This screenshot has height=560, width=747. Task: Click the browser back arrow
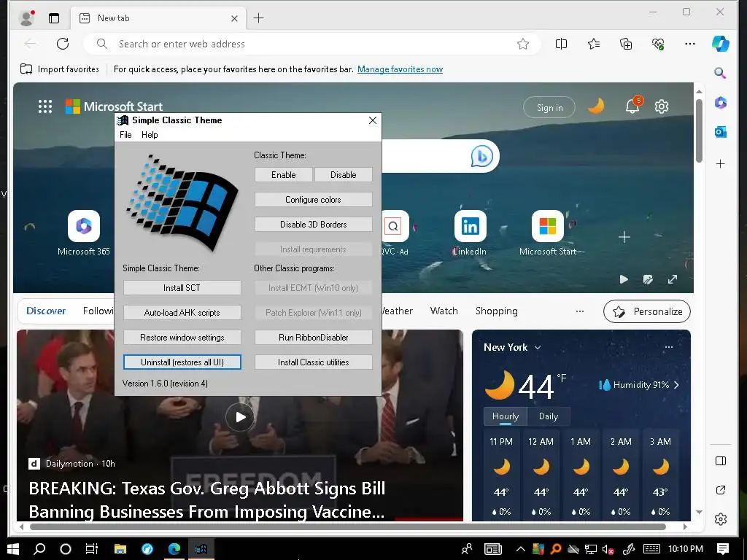click(31, 44)
